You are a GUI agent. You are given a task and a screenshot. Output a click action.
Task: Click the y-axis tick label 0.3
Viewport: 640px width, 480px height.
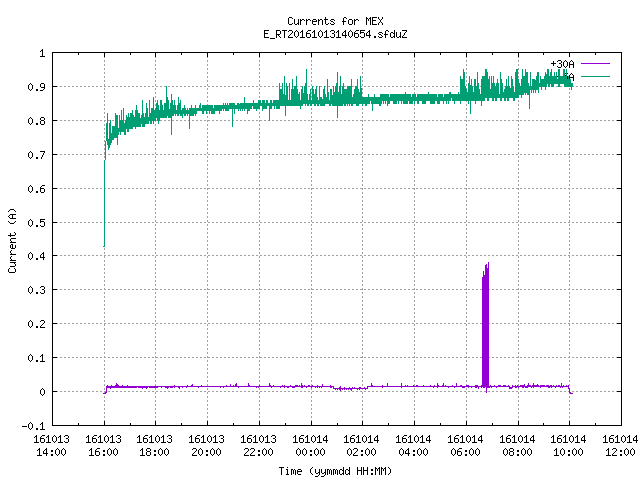pos(36,290)
